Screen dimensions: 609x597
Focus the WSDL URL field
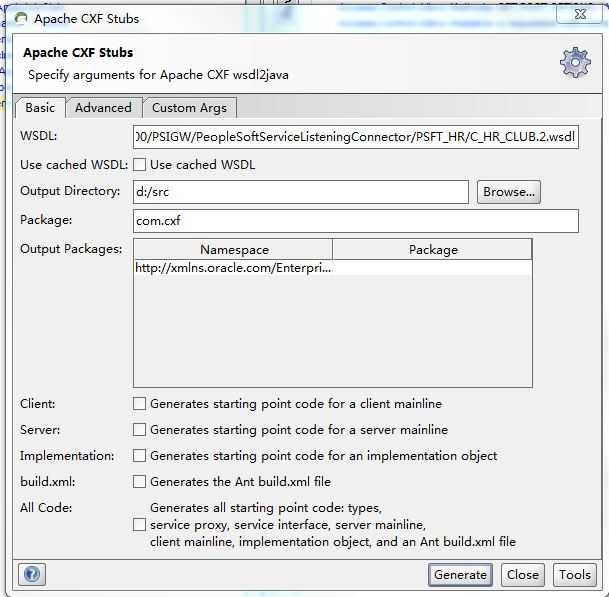coord(356,137)
